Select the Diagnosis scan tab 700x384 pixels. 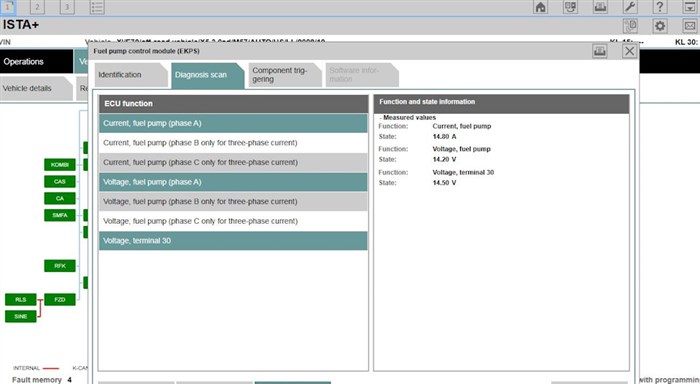click(208, 75)
